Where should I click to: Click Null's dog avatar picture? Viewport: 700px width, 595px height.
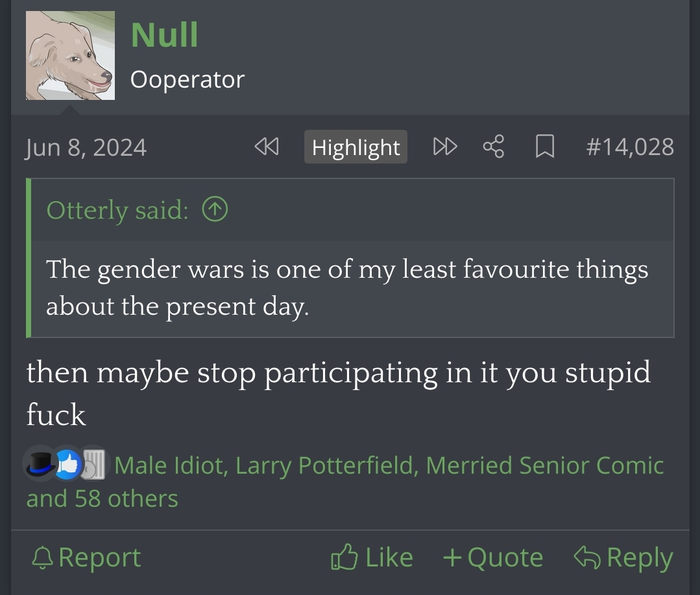point(70,56)
